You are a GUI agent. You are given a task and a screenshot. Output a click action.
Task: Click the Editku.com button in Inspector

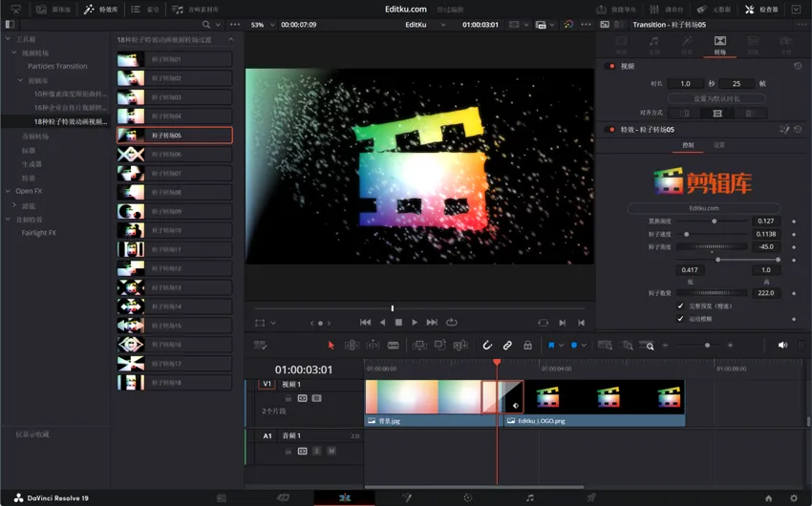pos(703,207)
